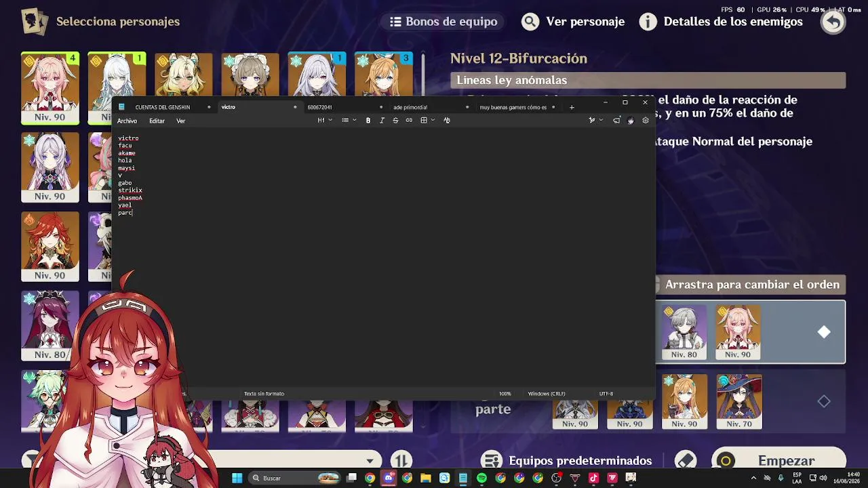This screenshot has width=868, height=488.
Task: Open Task View on the taskbar
Action: click(x=351, y=478)
